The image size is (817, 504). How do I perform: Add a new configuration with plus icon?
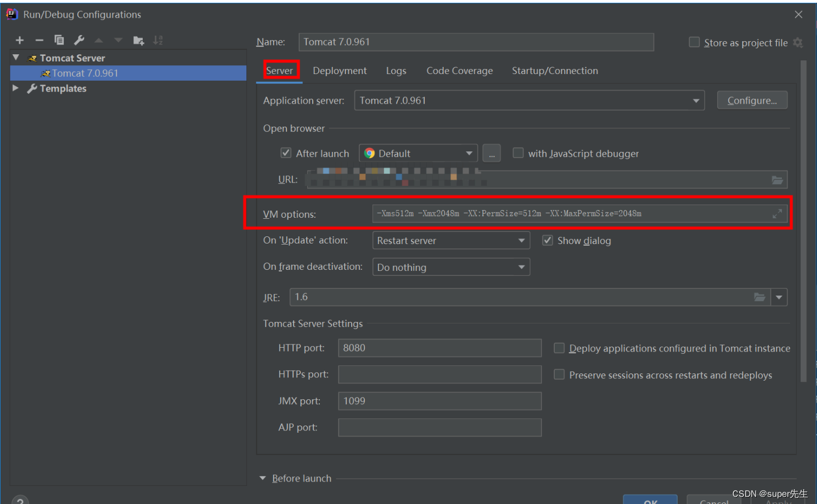[20, 40]
